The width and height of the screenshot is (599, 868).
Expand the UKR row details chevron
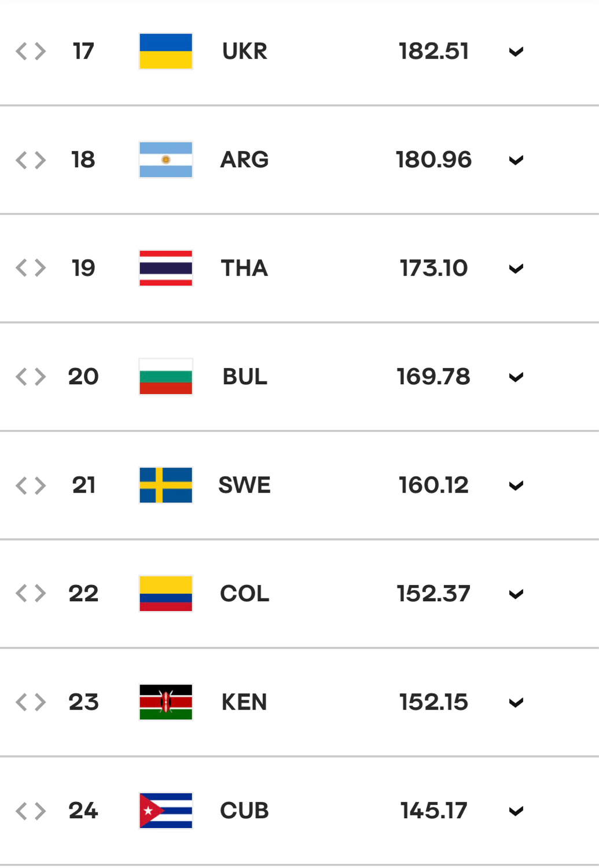tap(516, 52)
